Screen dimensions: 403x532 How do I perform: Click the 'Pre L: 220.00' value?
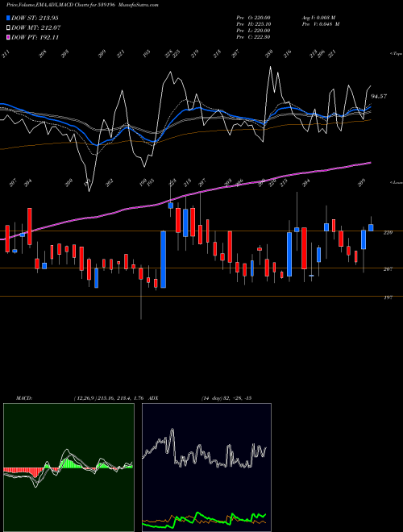pyautogui.click(x=253, y=31)
